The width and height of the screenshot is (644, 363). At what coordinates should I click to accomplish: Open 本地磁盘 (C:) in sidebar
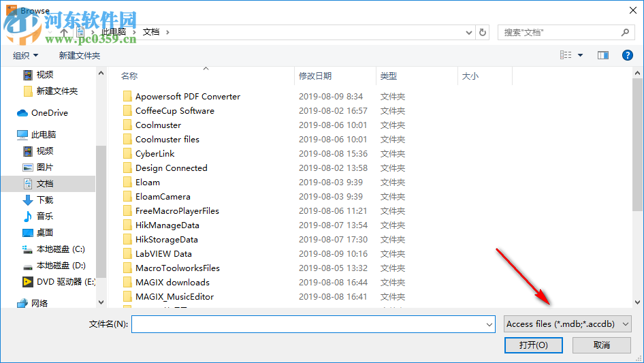coord(61,249)
